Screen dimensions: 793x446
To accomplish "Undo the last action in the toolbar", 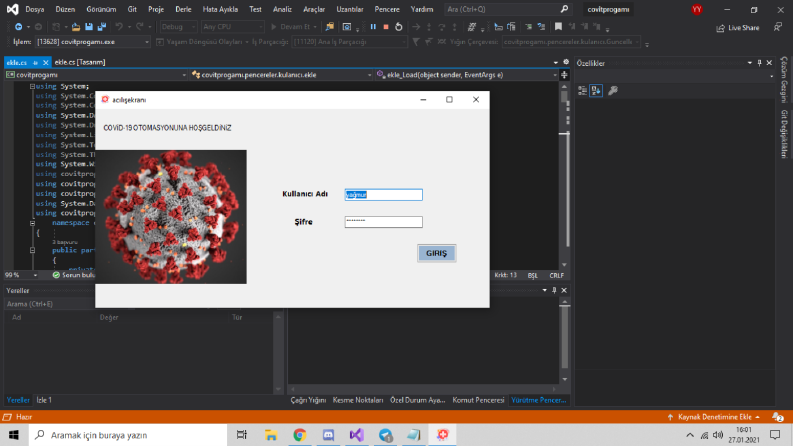I will 119,27.
